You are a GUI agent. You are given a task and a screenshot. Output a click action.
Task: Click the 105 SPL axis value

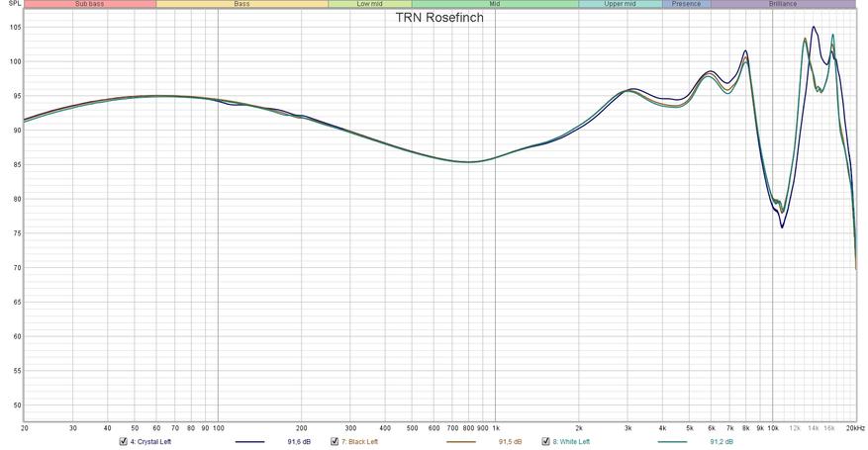pos(15,27)
